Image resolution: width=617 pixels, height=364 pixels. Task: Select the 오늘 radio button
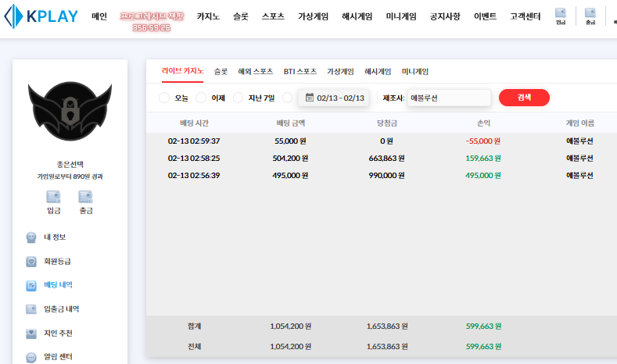(164, 98)
